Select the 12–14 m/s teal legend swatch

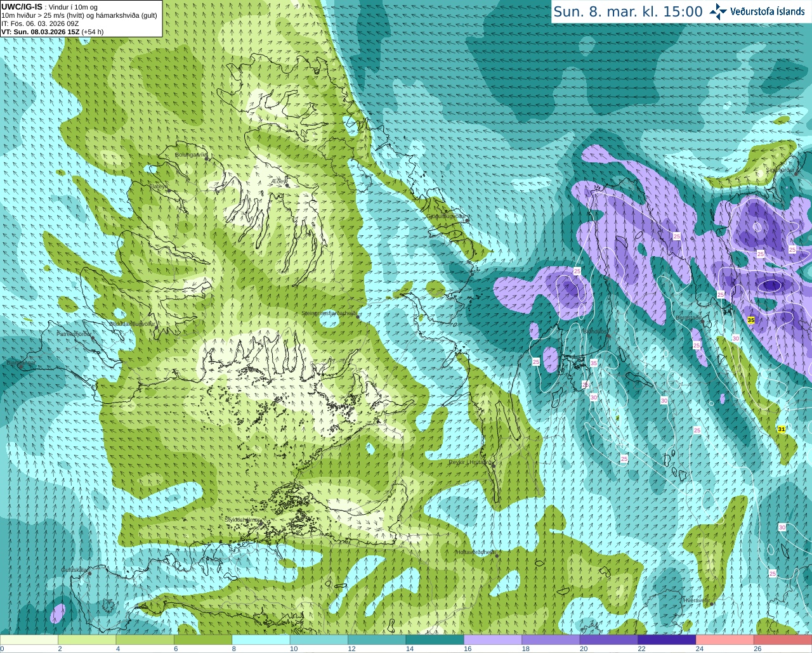click(377, 640)
